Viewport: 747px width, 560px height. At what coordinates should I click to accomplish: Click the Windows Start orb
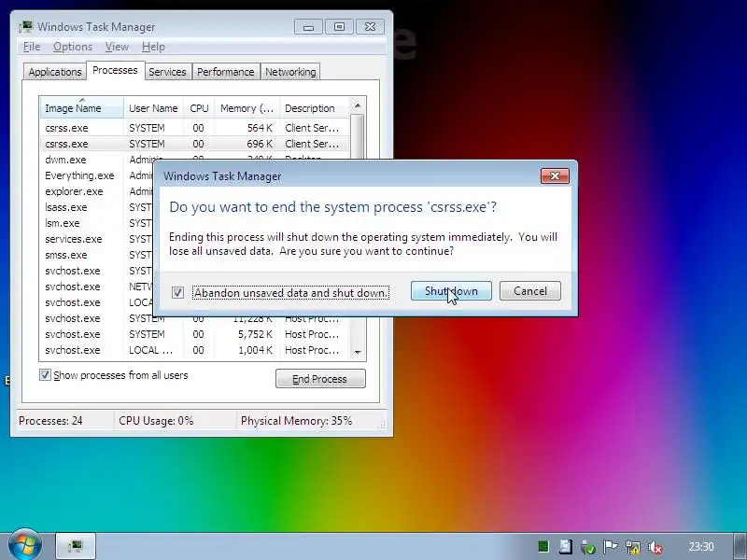point(25,544)
